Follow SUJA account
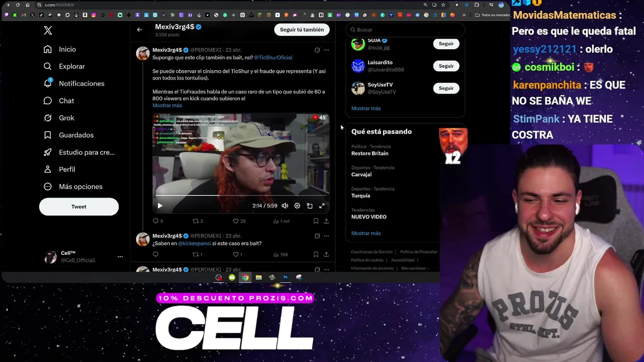Image resolution: width=644 pixels, height=362 pixels. [x=446, y=44]
